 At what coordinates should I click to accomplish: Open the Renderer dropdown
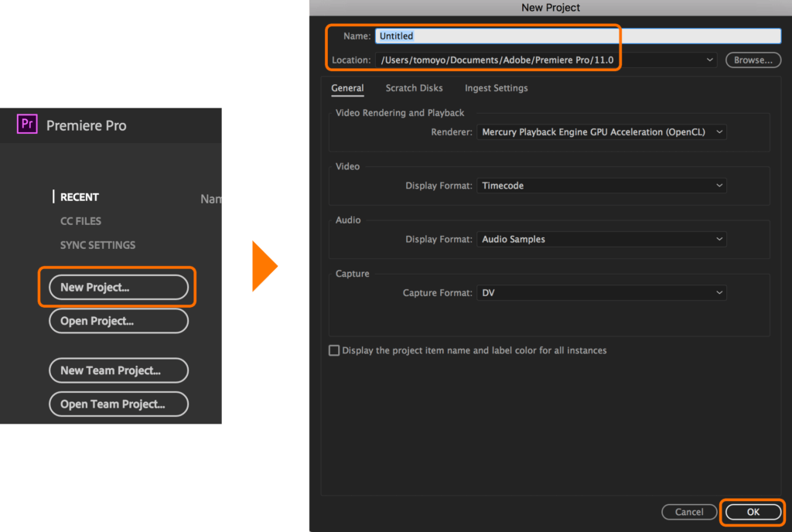pyautogui.click(x=602, y=132)
